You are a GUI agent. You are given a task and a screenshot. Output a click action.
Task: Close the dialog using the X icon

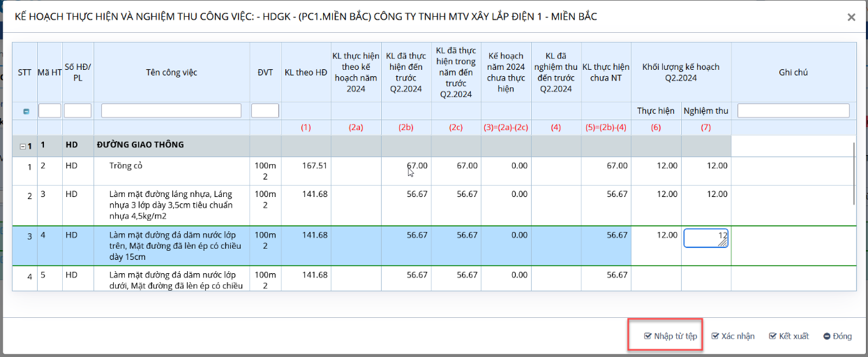coord(851,17)
